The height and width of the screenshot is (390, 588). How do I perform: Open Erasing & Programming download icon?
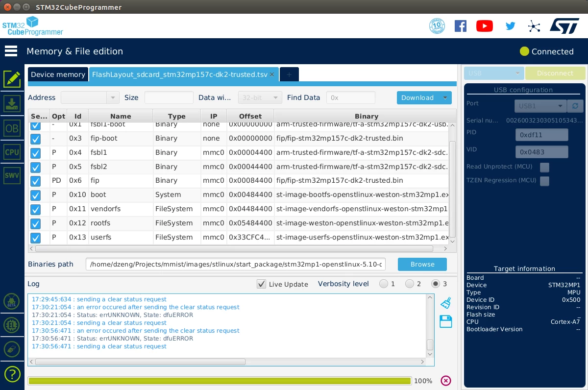[x=12, y=103]
